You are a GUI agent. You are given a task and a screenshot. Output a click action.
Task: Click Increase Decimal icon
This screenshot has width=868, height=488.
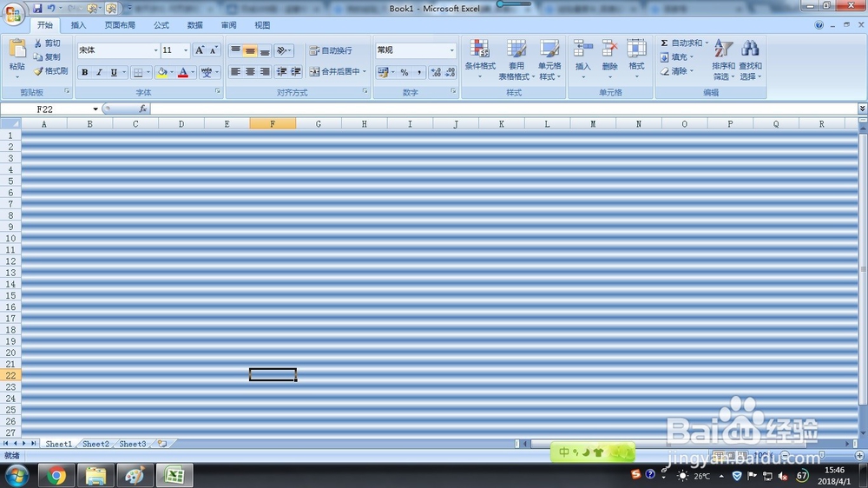click(x=436, y=72)
